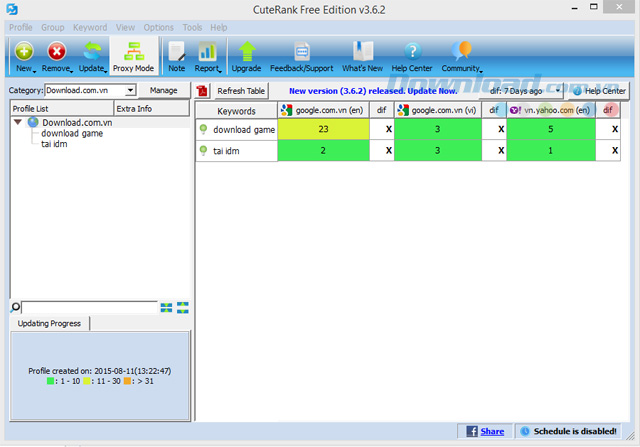
Task: Collapse the Download.com.vn tree node
Action: pyautogui.click(x=20, y=122)
